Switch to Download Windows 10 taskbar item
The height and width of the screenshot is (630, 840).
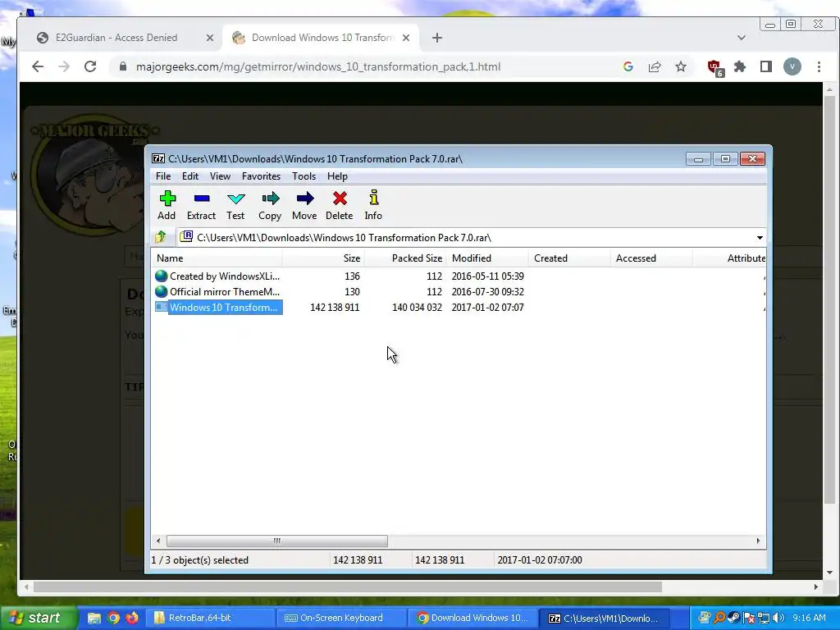[473, 619]
